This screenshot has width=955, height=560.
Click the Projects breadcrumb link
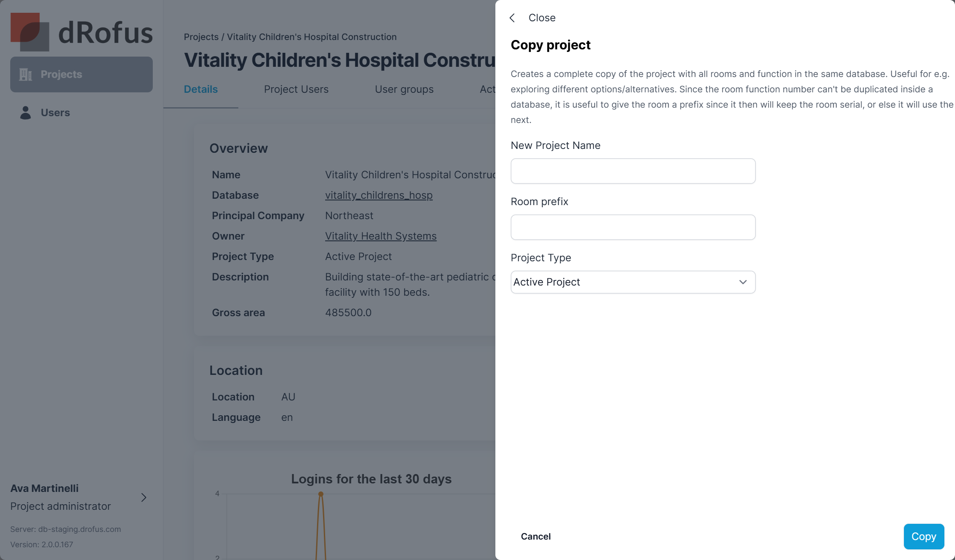coord(201,37)
